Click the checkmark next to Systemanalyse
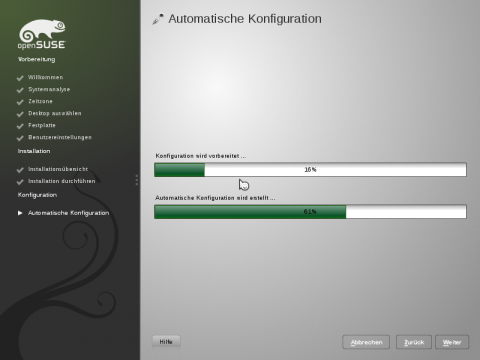The height and width of the screenshot is (360, 480). (20, 90)
